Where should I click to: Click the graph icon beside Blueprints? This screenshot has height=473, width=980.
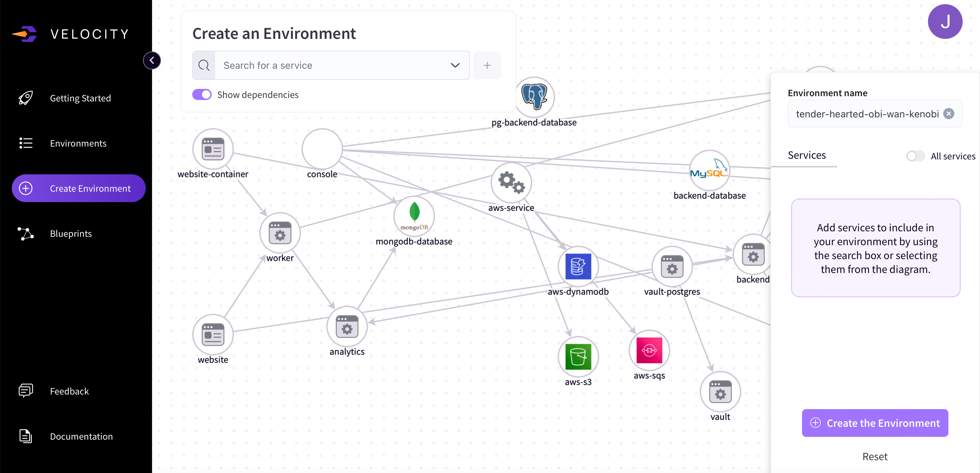25,233
